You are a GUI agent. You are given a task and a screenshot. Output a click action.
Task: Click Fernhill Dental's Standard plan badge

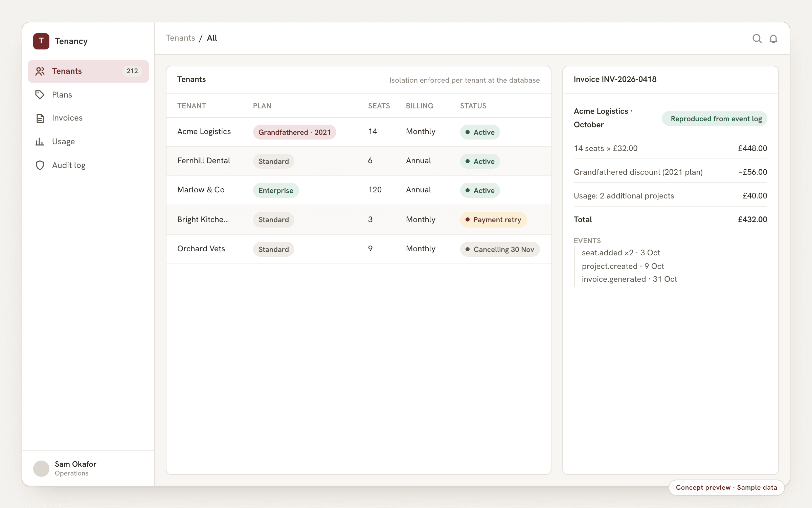[x=273, y=161]
